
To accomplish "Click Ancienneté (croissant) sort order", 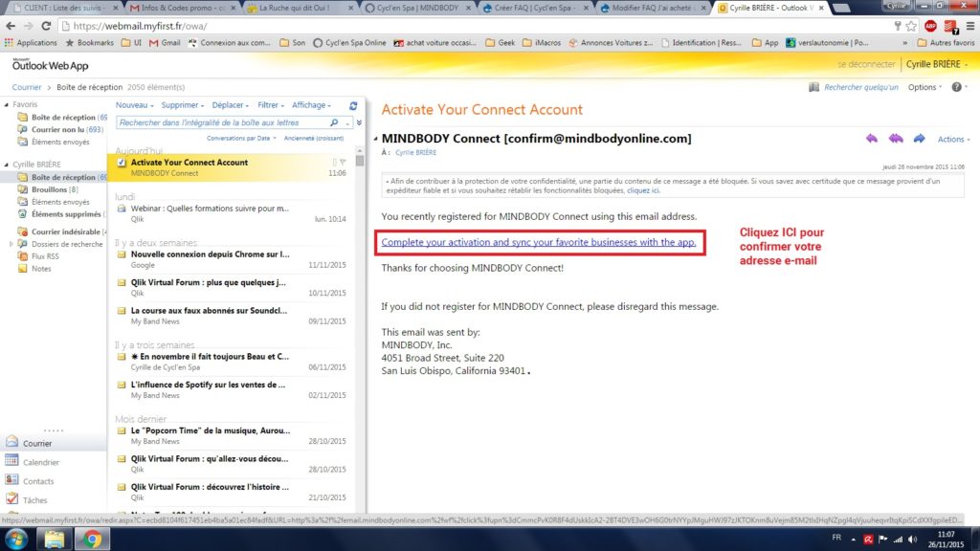I will (314, 138).
